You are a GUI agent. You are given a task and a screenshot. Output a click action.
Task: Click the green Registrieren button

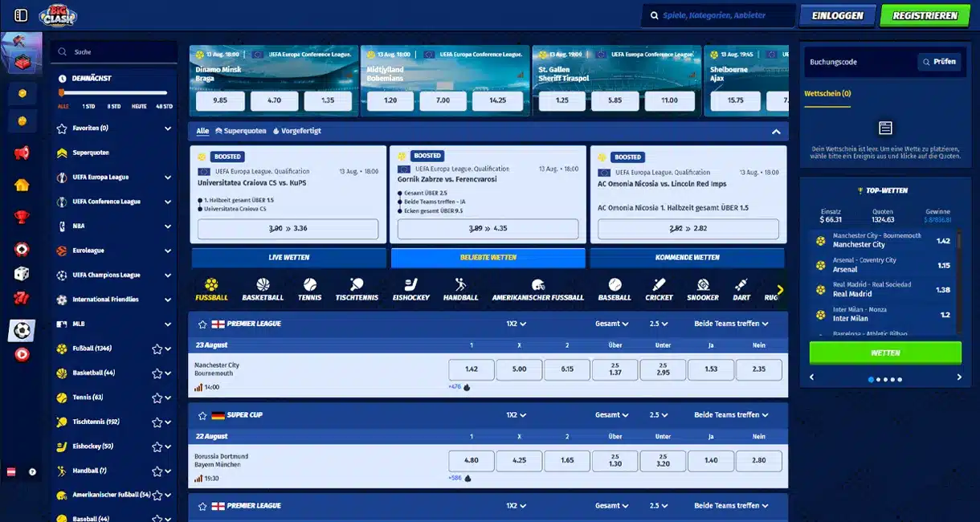pos(925,15)
